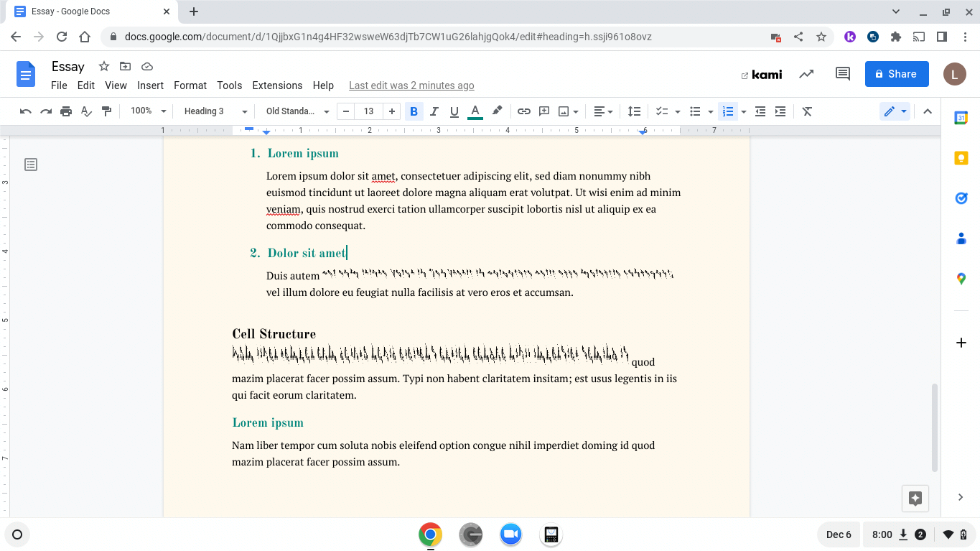Open the Format menu
This screenshot has height=551, width=980.
click(190, 85)
